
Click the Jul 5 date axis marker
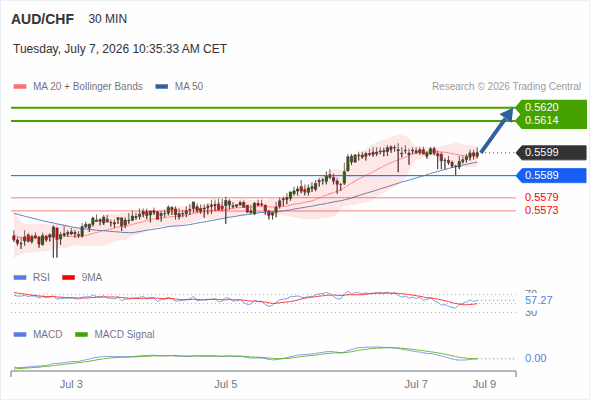(x=226, y=384)
